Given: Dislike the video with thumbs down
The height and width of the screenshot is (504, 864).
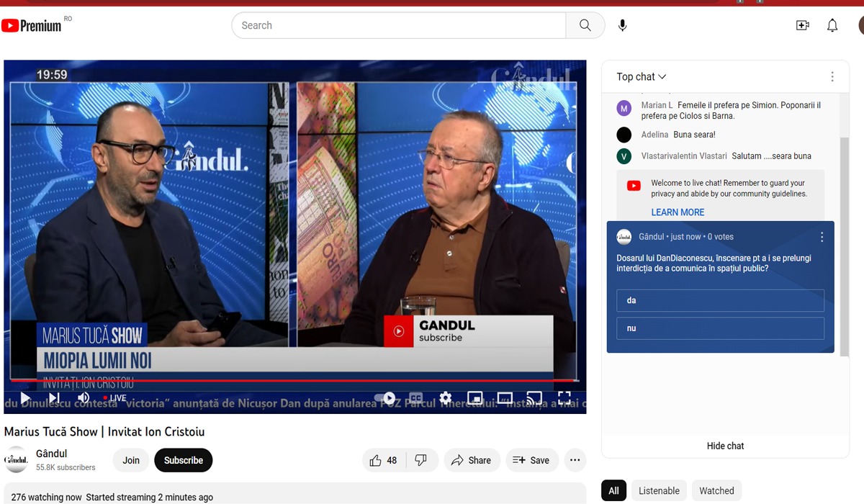Looking at the screenshot, I should (x=422, y=460).
